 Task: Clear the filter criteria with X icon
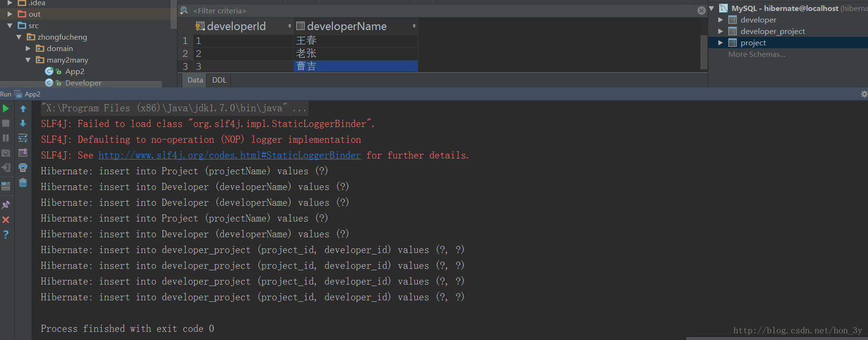(701, 11)
